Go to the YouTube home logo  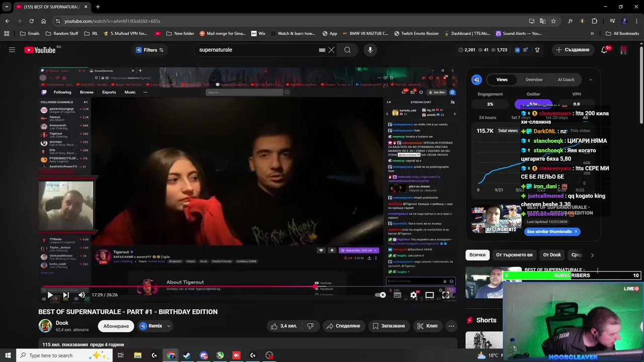40,50
